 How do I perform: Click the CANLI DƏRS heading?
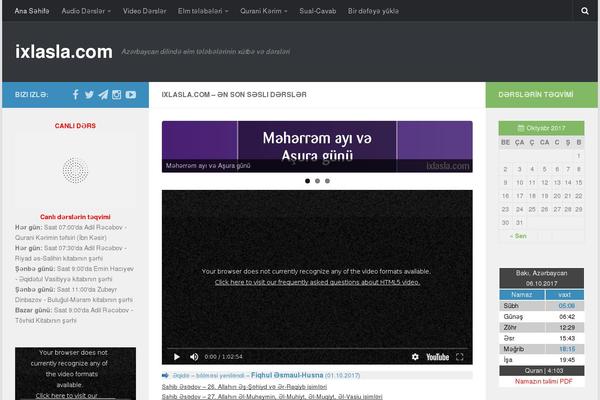pos(75,126)
